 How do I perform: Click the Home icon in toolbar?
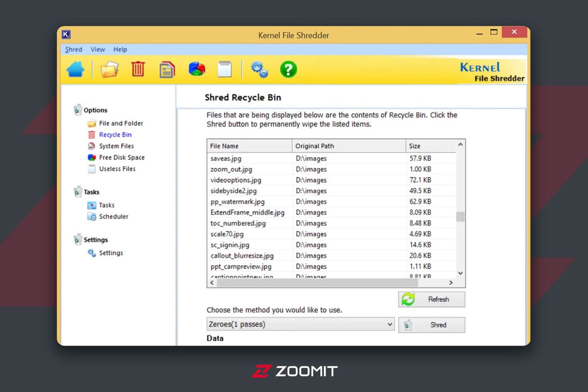point(75,69)
